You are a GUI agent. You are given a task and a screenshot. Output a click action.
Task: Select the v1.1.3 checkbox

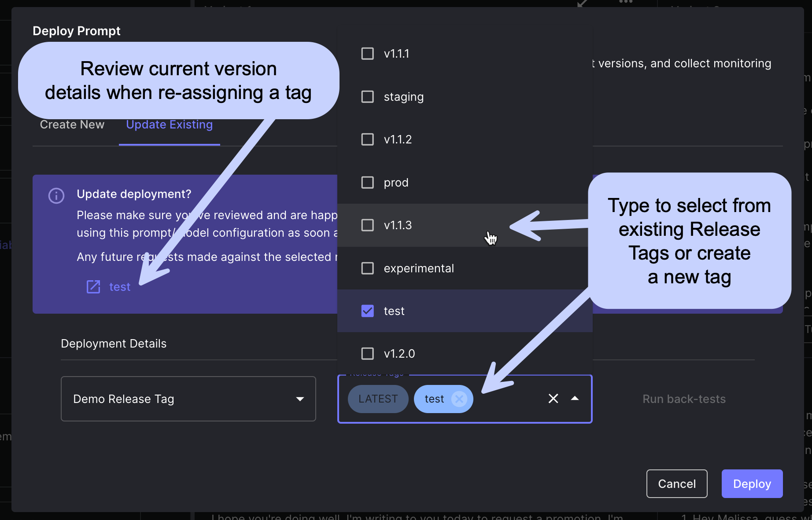pos(367,225)
